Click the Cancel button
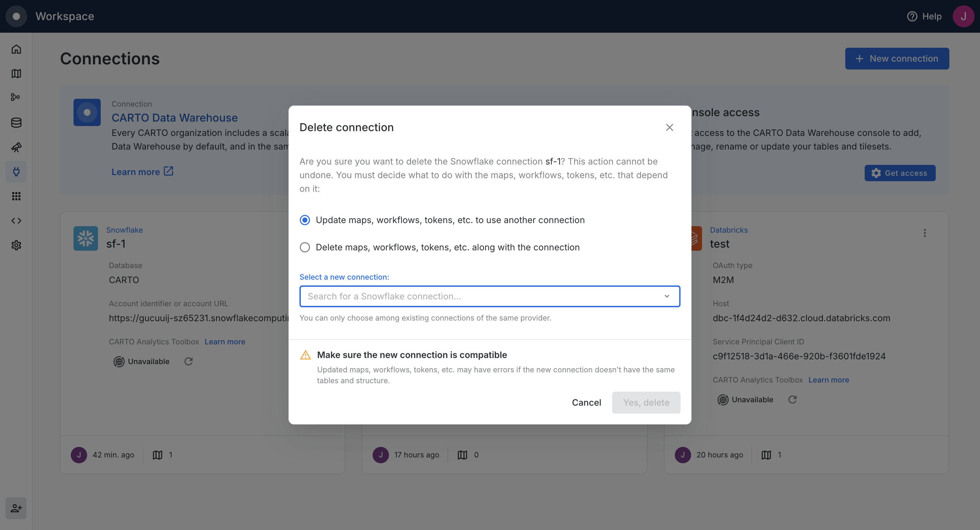Viewport: 980px width, 530px height. (x=586, y=403)
